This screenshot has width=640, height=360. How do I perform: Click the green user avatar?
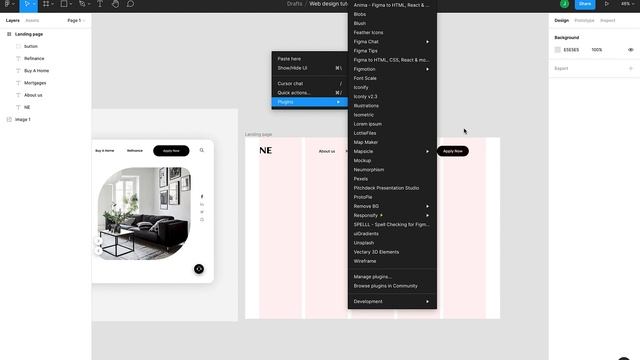point(564,4)
